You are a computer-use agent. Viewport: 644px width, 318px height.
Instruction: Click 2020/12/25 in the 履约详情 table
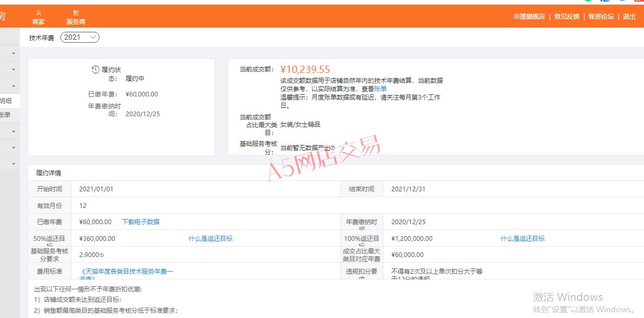pyautogui.click(x=408, y=222)
